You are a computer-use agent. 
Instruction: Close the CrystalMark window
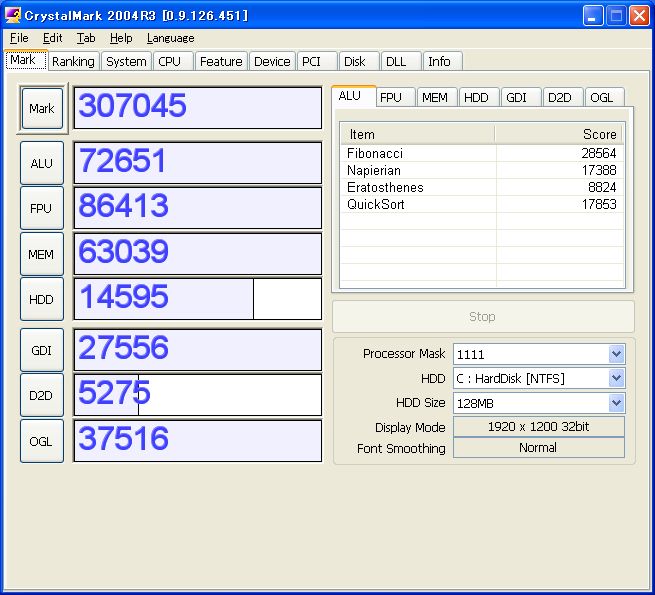639,16
